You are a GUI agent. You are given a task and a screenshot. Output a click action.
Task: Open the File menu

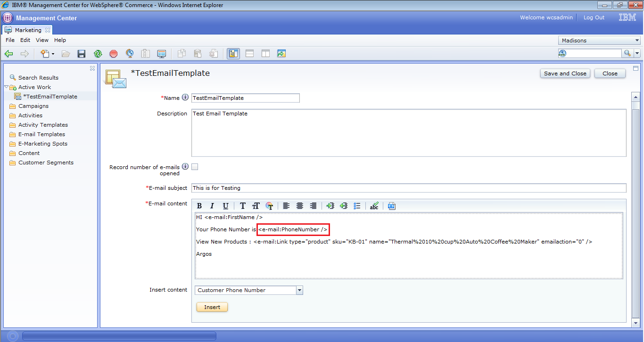pos(10,41)
